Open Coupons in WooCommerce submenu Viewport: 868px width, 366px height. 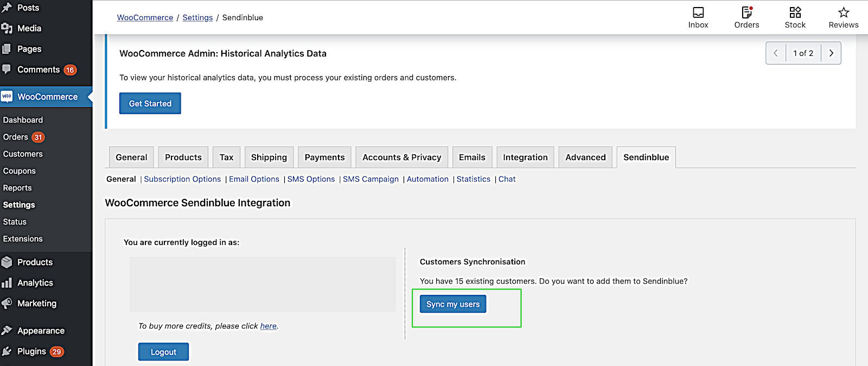point(20,171)
